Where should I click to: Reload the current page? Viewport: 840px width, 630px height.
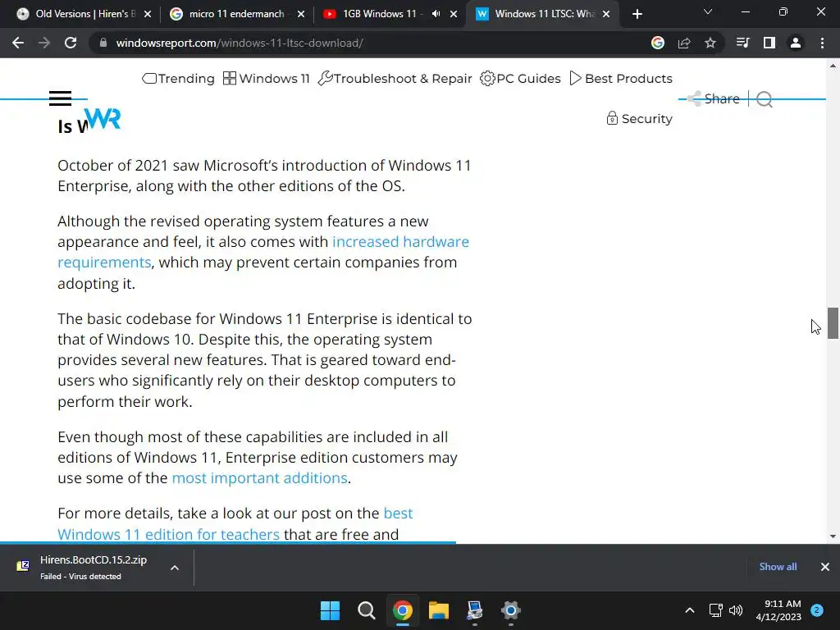click(71, 43)
